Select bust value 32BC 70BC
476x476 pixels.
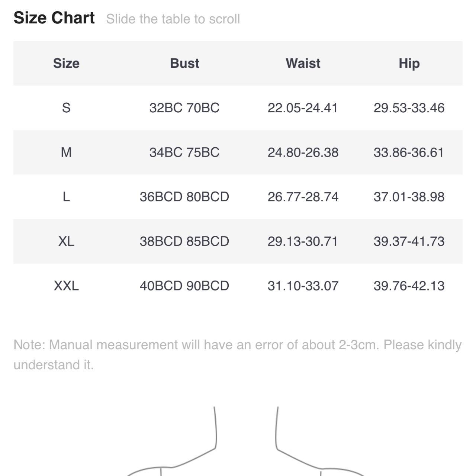point(184,108)
